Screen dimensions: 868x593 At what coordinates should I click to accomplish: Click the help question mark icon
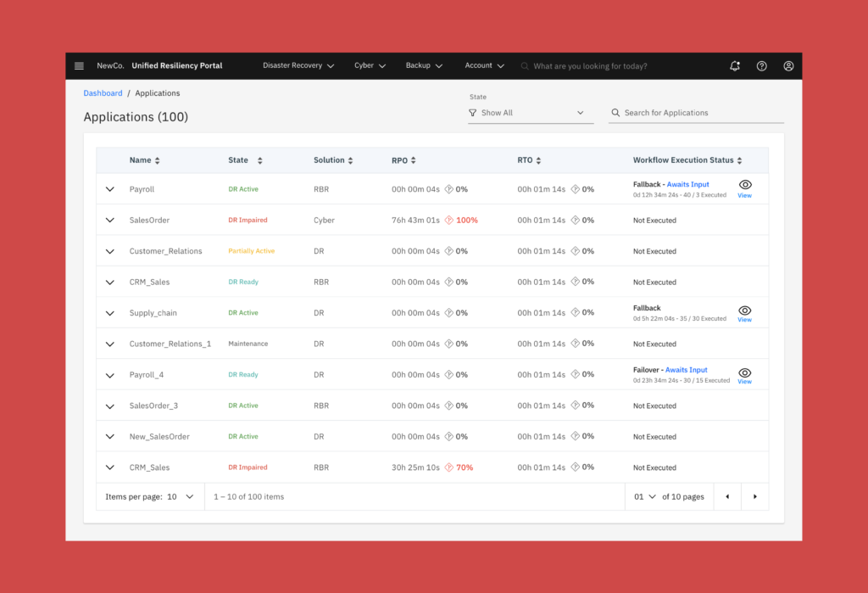[x=762, y=66]
